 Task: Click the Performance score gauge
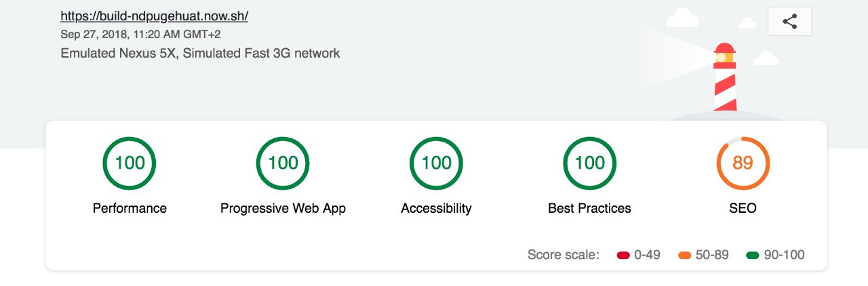click(x=130, y=163)
